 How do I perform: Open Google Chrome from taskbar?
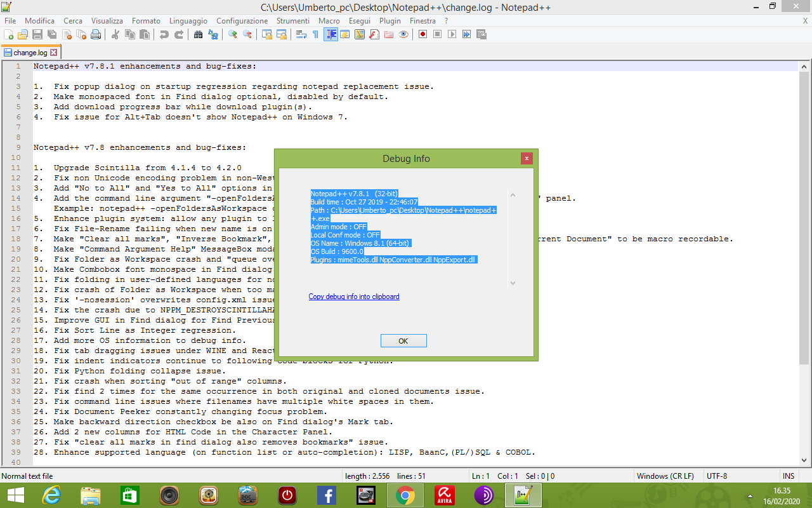405,495
